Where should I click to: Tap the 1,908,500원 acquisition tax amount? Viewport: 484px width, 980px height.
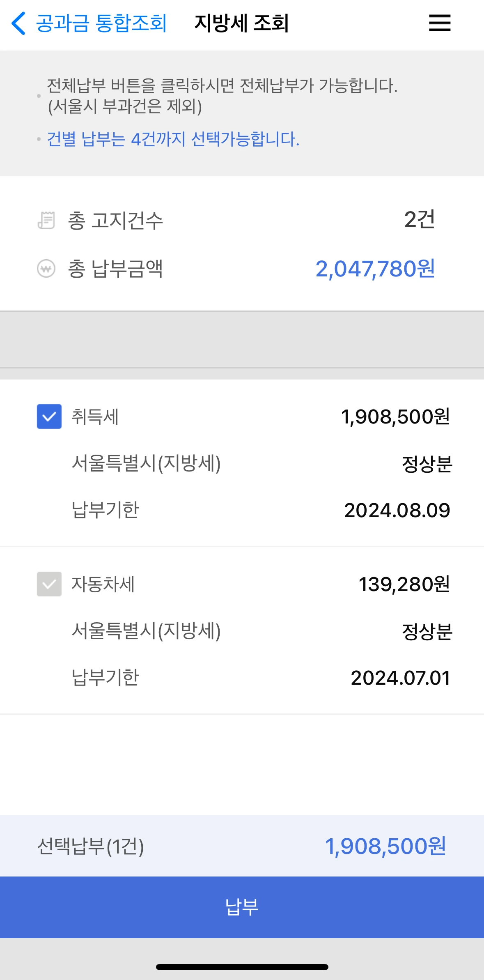(x=395, y=416)
